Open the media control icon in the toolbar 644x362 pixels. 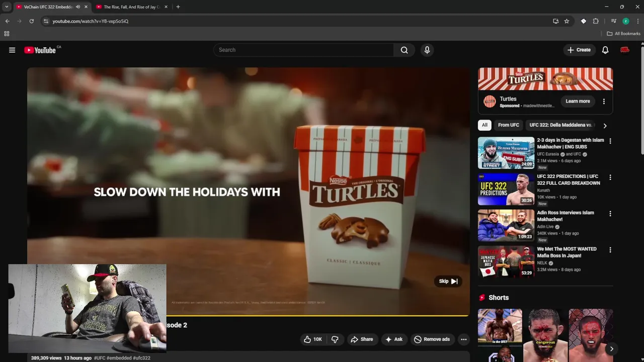pyautogui.click(x=613, y=21)
